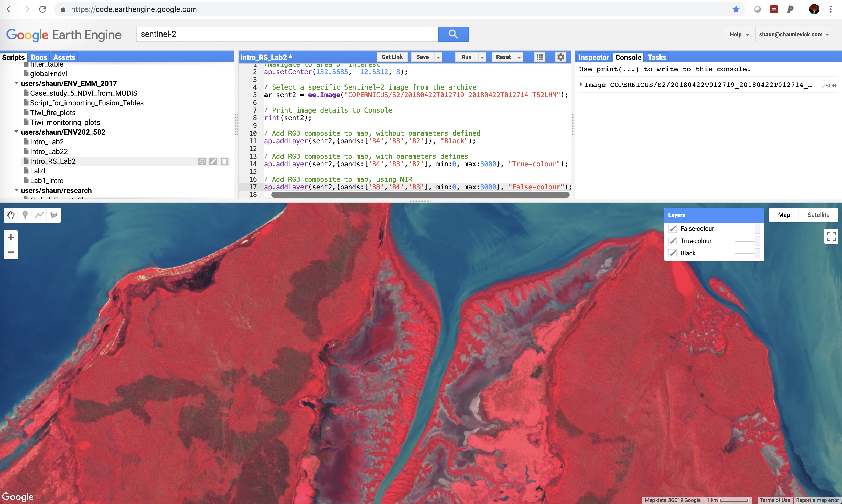
Task: Open the Case_study_5_NDVI_from_MODIS script
Action: [x=83, y=93]
